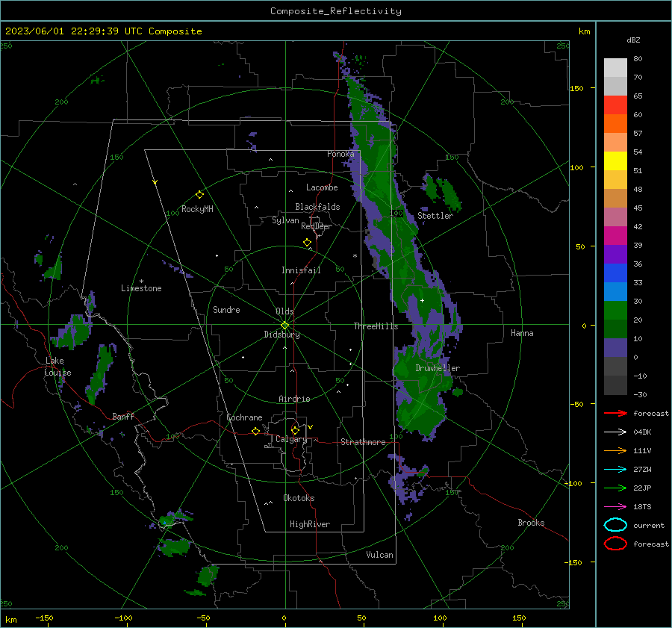Click the white plus marker northwest of Drumheller
This screenshot has height=628, width=672.
[x=422, y=300]
